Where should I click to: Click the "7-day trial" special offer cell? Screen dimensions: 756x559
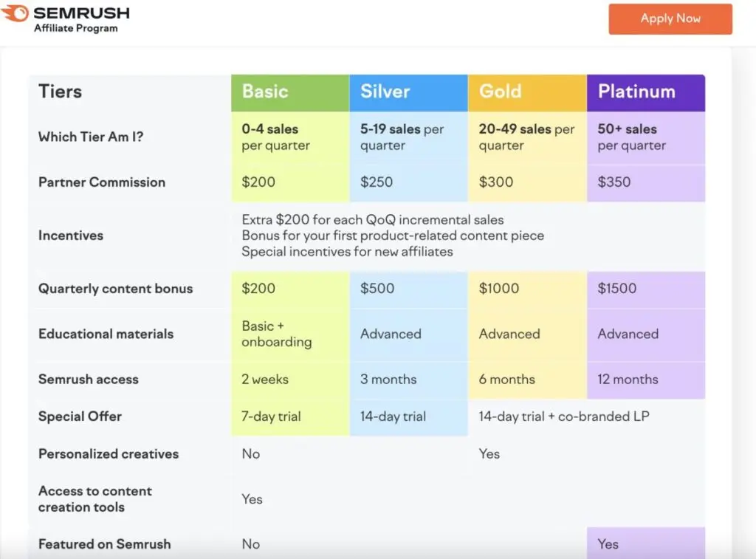click(271, 416)
